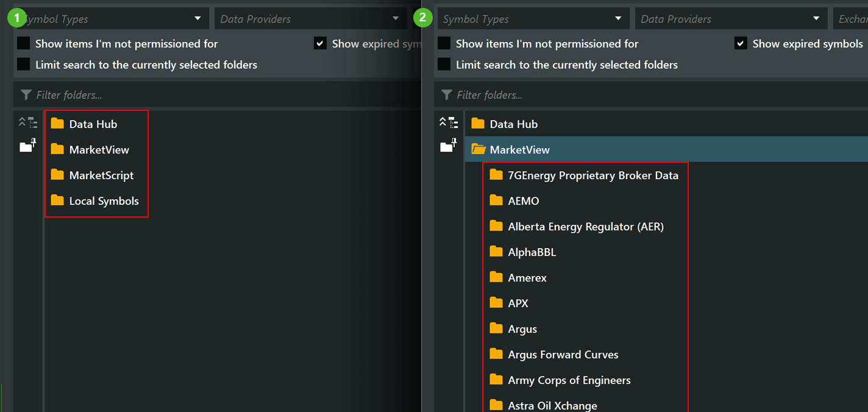Uncheck 'Show expired' checkbox in left panel
Image resolution: width=868 pixels, height=412 pixels.
321,43
